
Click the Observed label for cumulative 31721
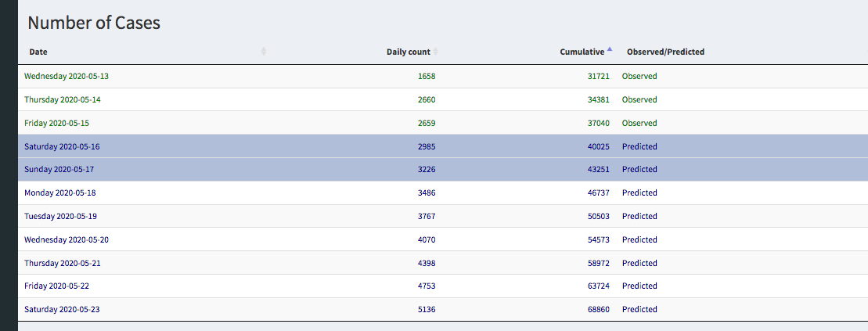tap(639, 76)
